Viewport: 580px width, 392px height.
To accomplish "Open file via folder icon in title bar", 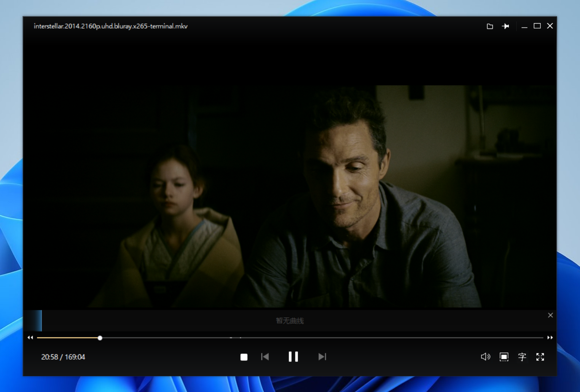I will (490, 26).
